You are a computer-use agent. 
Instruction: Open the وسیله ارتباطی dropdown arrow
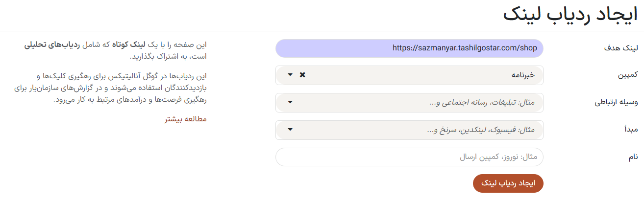point(290,102)
